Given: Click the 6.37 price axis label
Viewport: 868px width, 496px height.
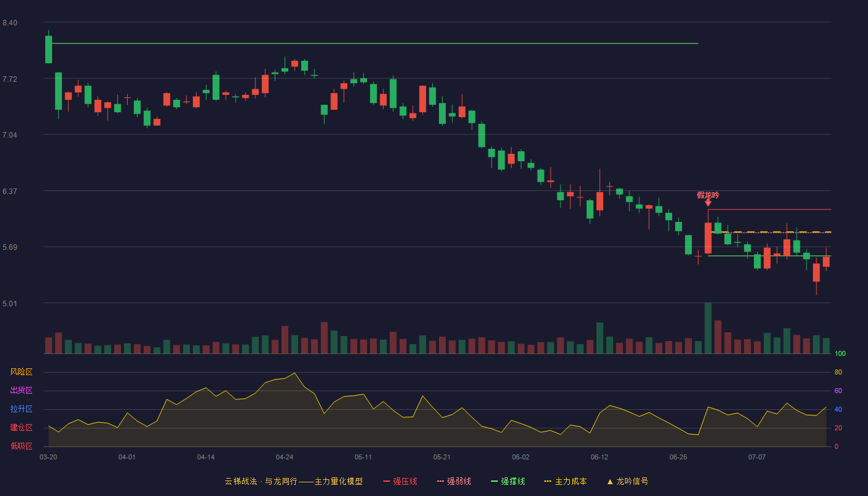Looking at the screenshot, I should click(10, 192).
